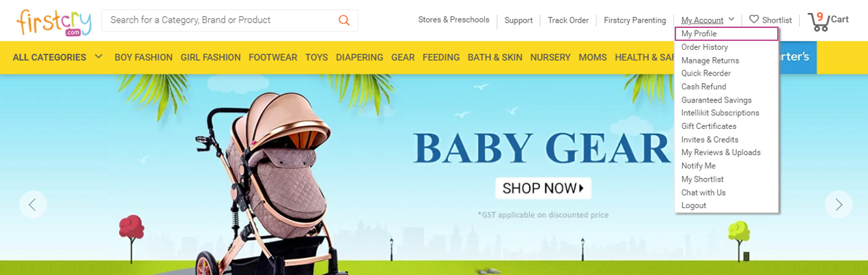Select Intellikit Subscriptions menu item
Screen dimensions: 868x275
[720, 113]
